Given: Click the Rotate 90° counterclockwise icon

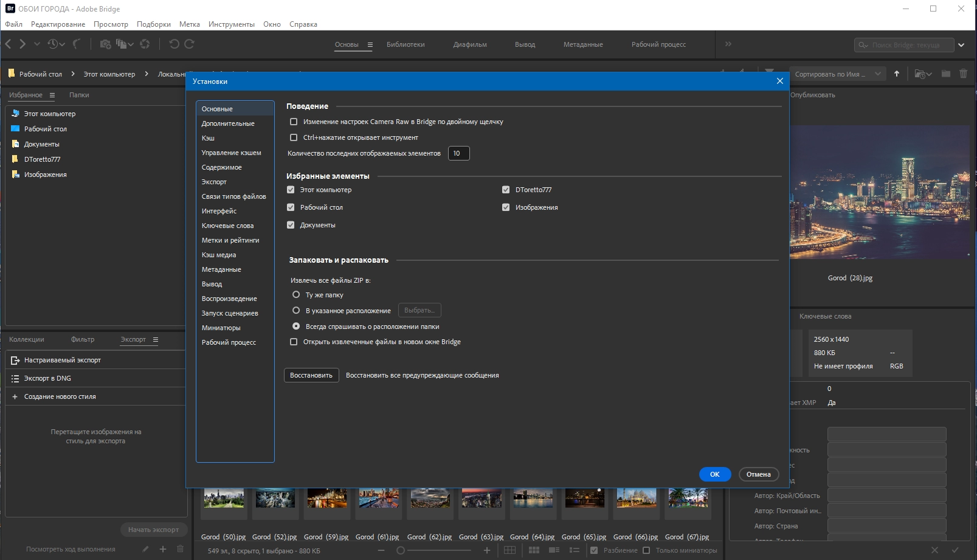Looking at the screenshot, I should (x=174, y=44).
